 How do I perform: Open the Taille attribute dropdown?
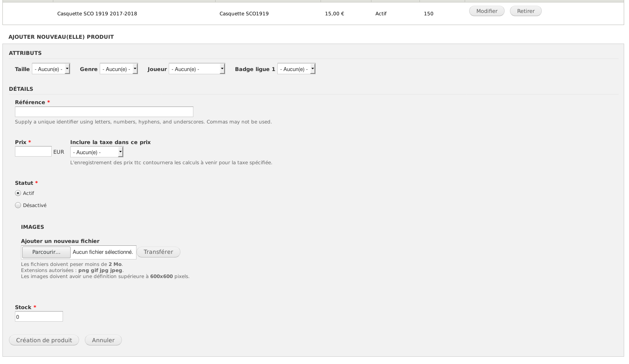[51, 69]
